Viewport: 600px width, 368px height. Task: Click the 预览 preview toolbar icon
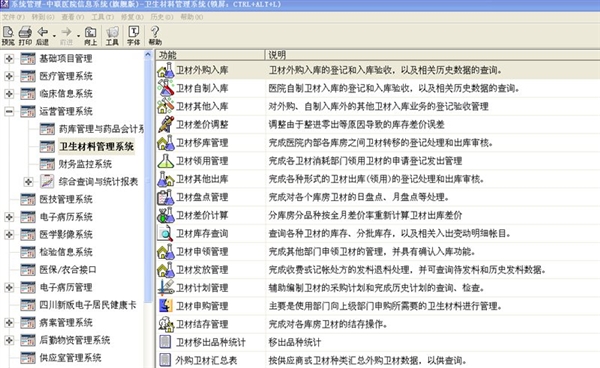point(8,36)
